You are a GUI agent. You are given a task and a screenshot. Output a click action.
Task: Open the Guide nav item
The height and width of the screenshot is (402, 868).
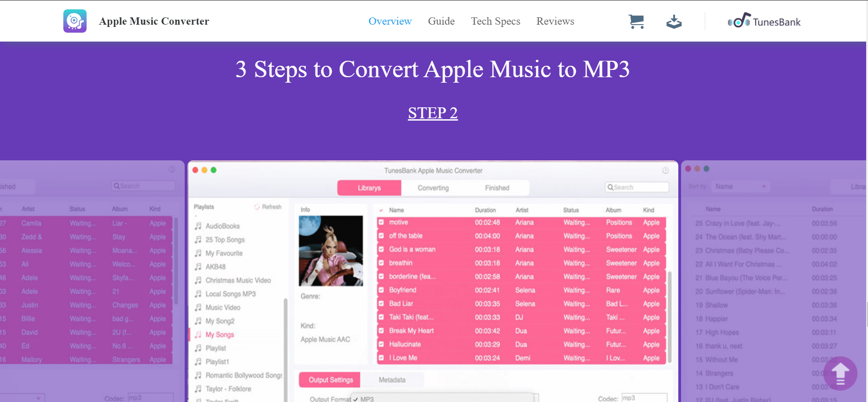[x=441, y=21]
